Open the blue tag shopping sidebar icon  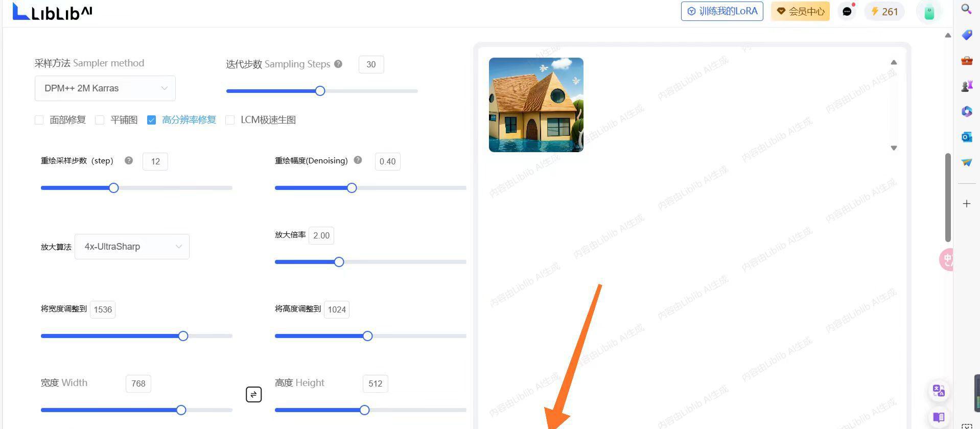click(x=966, y=35)
